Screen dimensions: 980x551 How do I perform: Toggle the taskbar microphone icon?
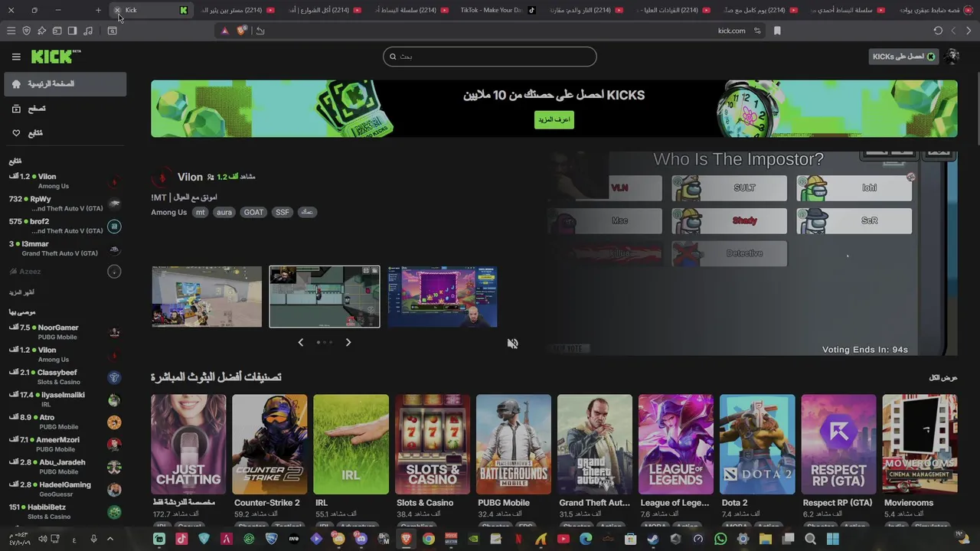tap(93, 539)
